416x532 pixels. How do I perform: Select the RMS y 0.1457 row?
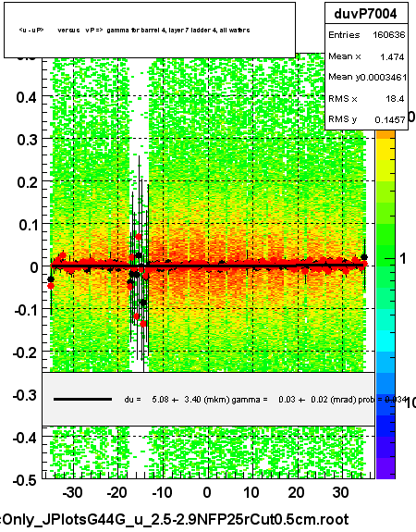(x=366, y=119)
